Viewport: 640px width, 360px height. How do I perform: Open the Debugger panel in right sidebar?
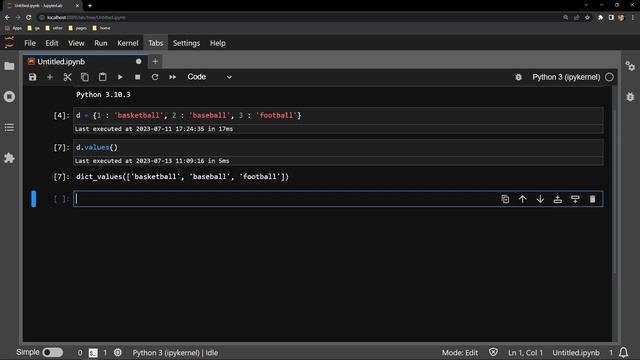pyautogui.click(x=630, y=97)
